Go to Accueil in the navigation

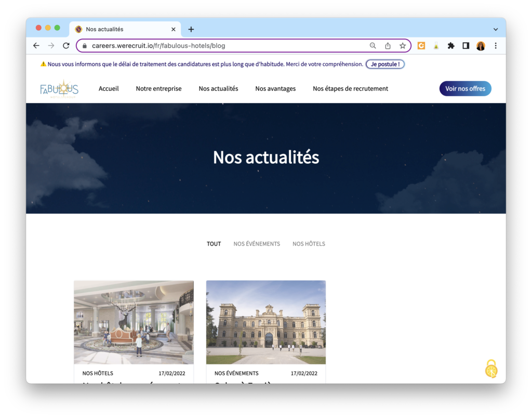(x=109, y=88)
